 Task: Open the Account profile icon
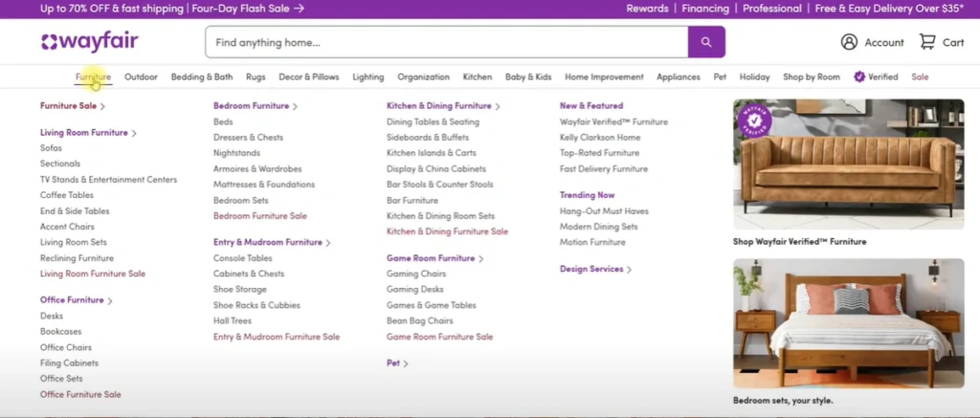(849, 42)
